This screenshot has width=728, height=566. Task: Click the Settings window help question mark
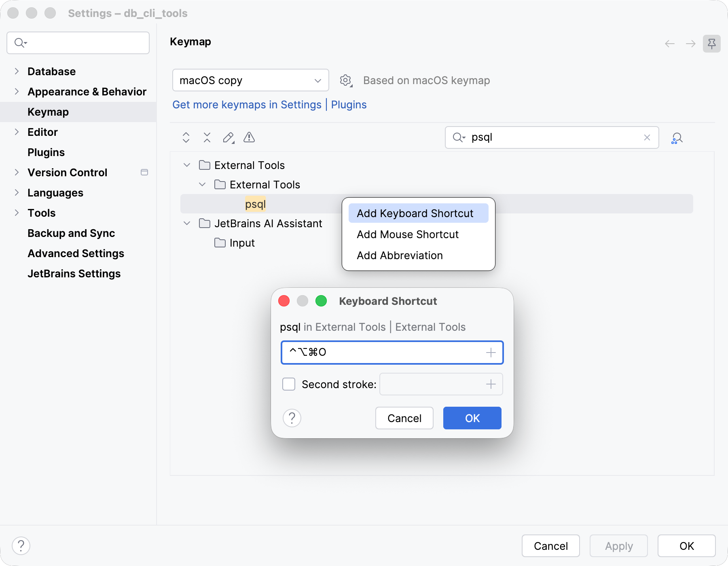point(21,546)
